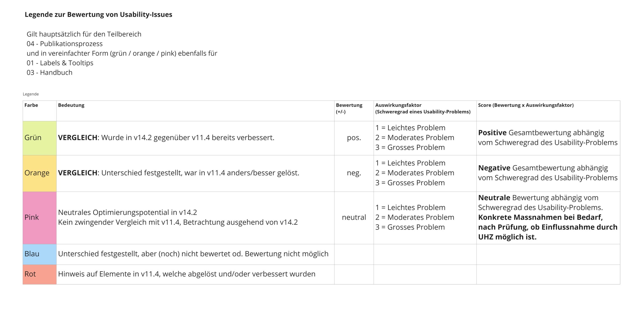Select the neutral rating cell
Screen dimensions: 644x309
pyautogui.click(x=354, y=217)
